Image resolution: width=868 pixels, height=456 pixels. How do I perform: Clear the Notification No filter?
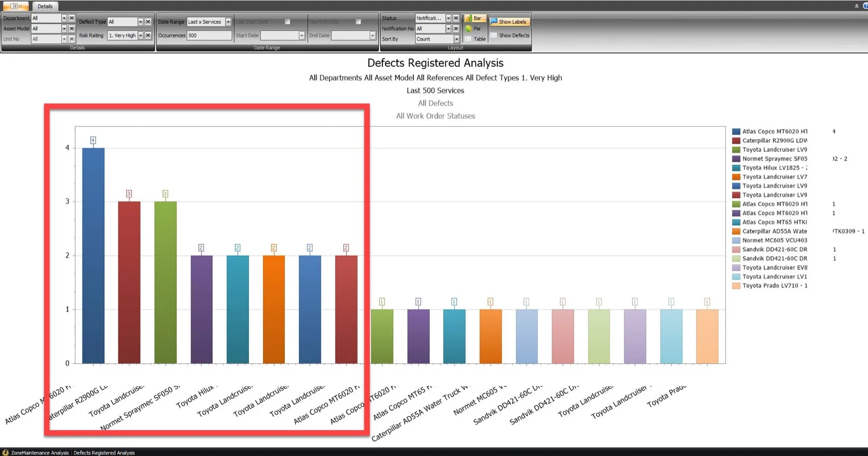click(x=456, y=28)
